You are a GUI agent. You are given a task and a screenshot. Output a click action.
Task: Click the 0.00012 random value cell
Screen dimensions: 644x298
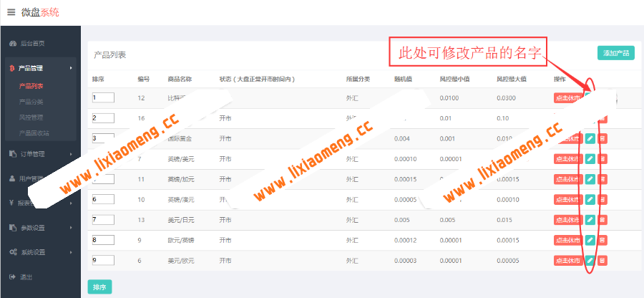pyautogui.click(x=405, y=241)
